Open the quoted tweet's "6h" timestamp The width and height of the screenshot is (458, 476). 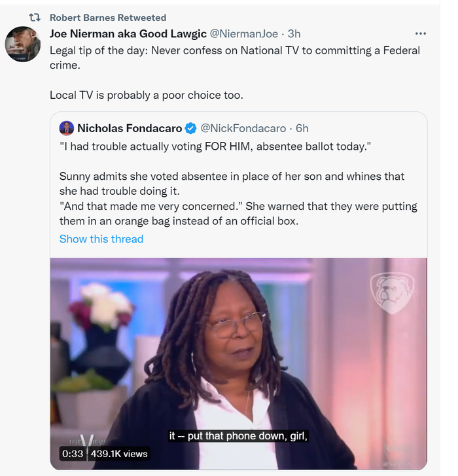click(302, 128)
